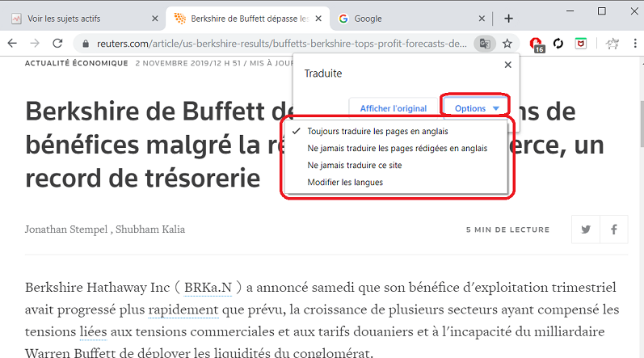Click the 'Traduite' popup title
The image size is (644, 358).
[323, 74]
